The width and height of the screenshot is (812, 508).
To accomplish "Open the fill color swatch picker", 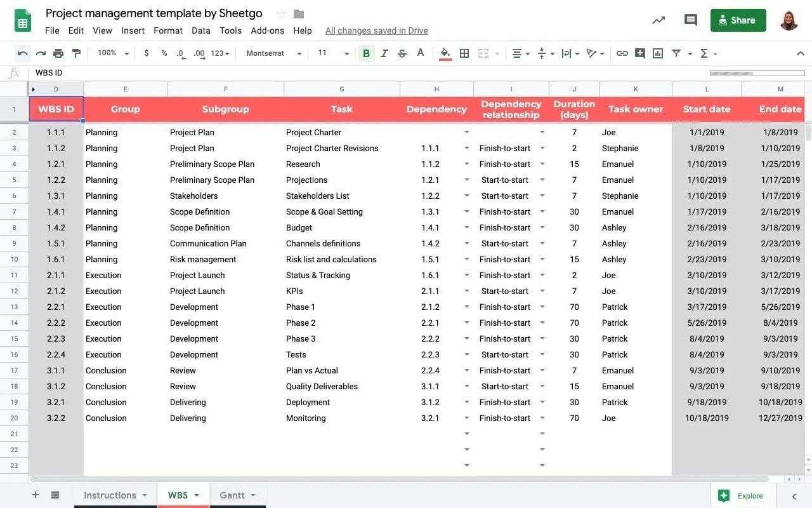I will tap(445, 53).
